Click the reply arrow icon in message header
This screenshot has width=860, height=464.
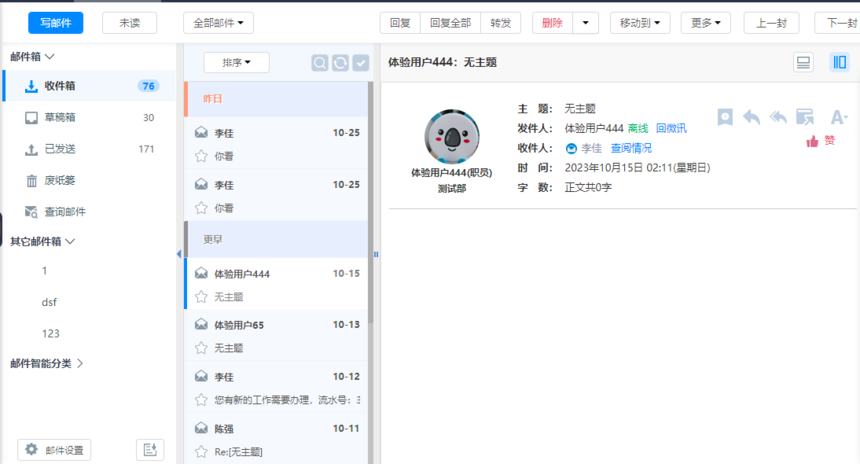751,118
